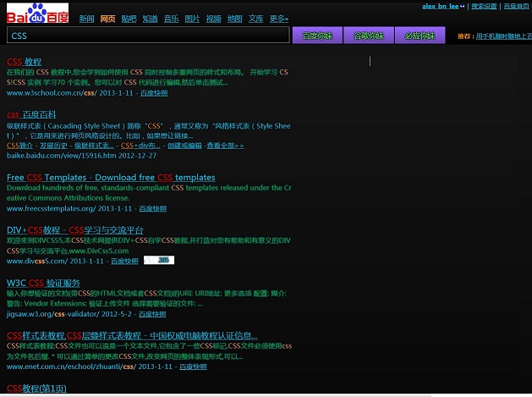
Task: Open 百度快照 for the w3school.com.cn result
Action: [x=154, y=93]
